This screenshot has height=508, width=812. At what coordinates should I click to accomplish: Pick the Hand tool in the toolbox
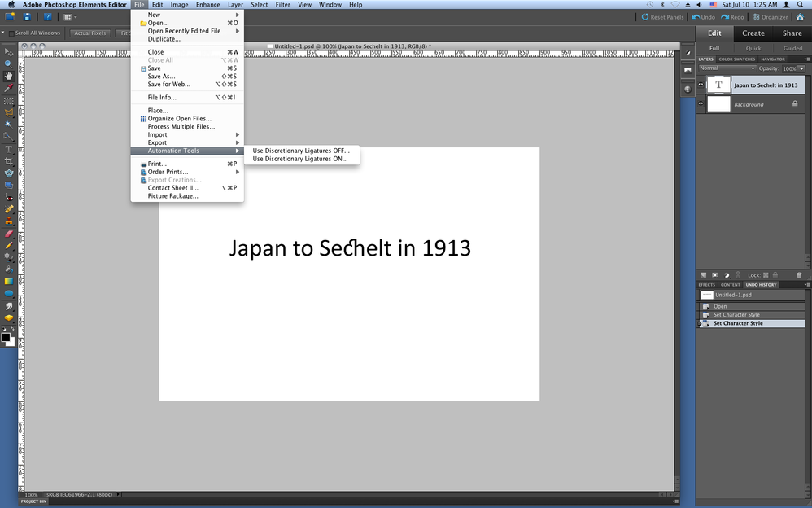pyautogui.click(x=9, y=75)
